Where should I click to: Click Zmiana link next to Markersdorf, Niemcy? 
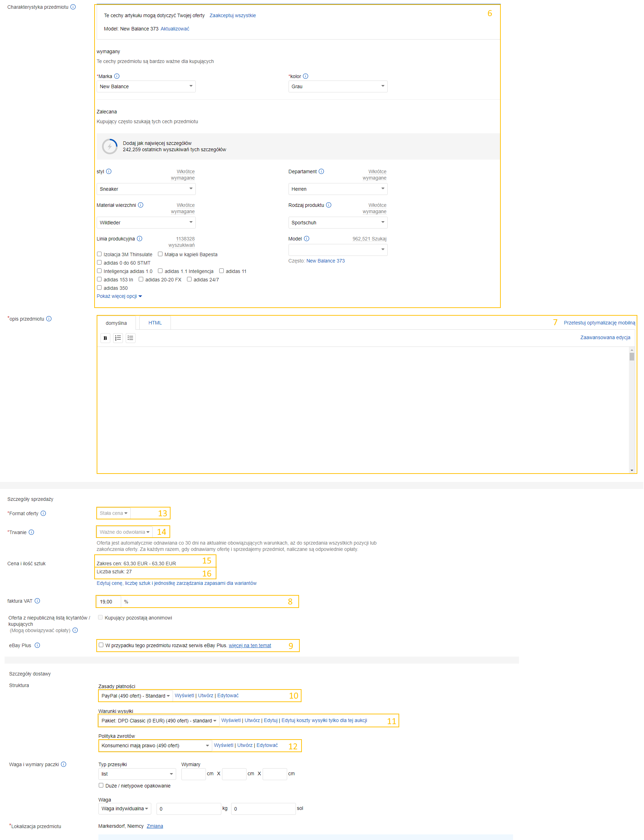[155, 826]
